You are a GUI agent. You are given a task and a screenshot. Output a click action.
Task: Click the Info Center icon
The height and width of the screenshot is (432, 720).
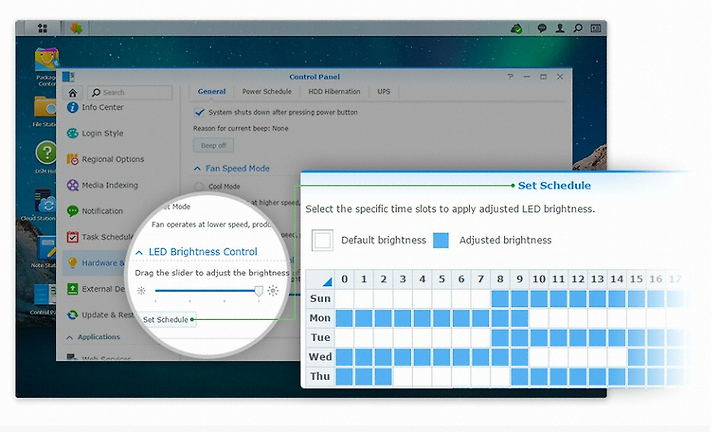(72, 107)
